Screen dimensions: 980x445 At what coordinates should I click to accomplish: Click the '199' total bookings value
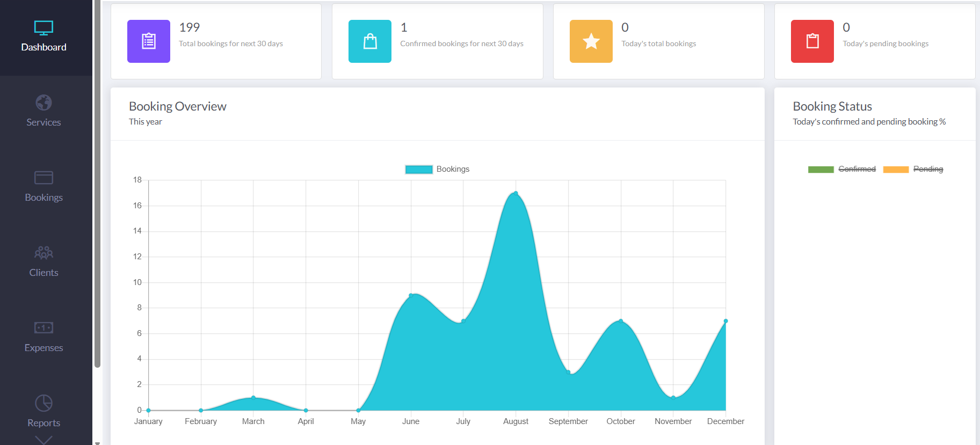click(x=190, y=27)
